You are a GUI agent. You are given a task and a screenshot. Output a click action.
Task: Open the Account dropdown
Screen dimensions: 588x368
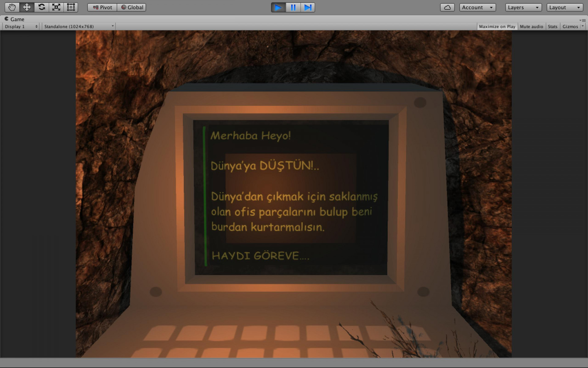click(477, 7)
